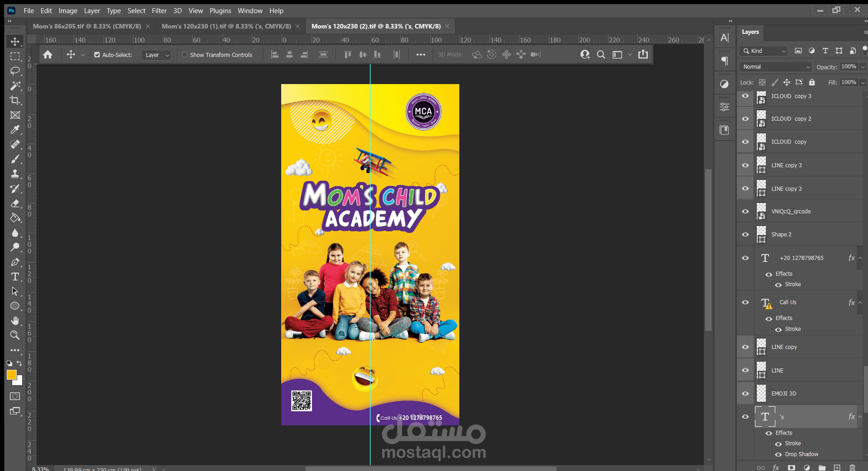Add a layer mask icon
This screenshot has width=868, height=471.
791,467
